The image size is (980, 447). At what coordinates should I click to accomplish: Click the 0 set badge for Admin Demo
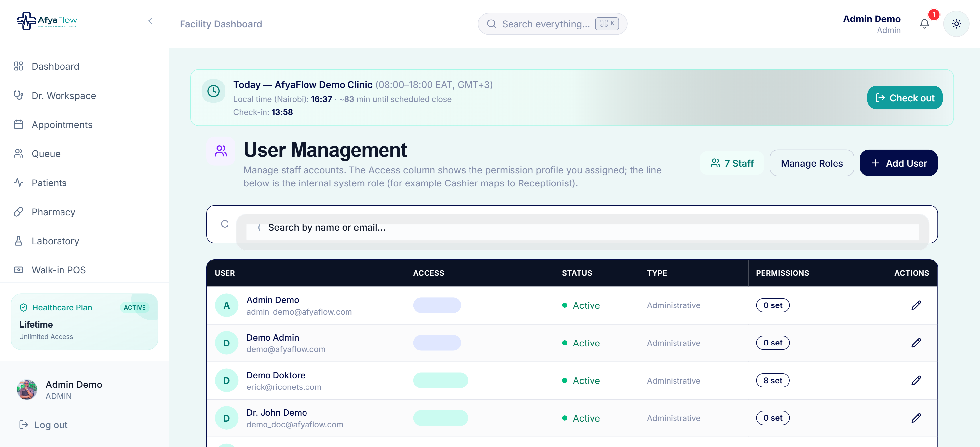773,305
